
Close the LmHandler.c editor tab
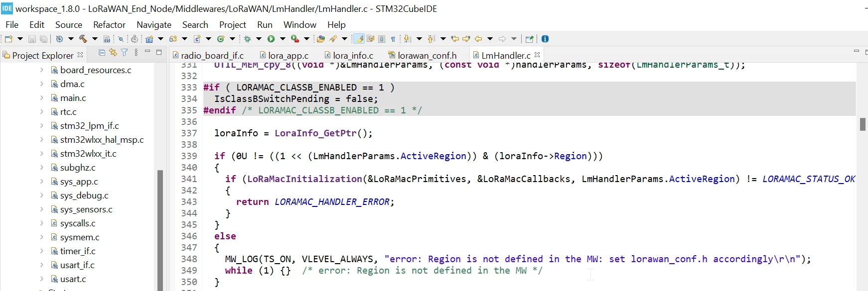(537, 55)
